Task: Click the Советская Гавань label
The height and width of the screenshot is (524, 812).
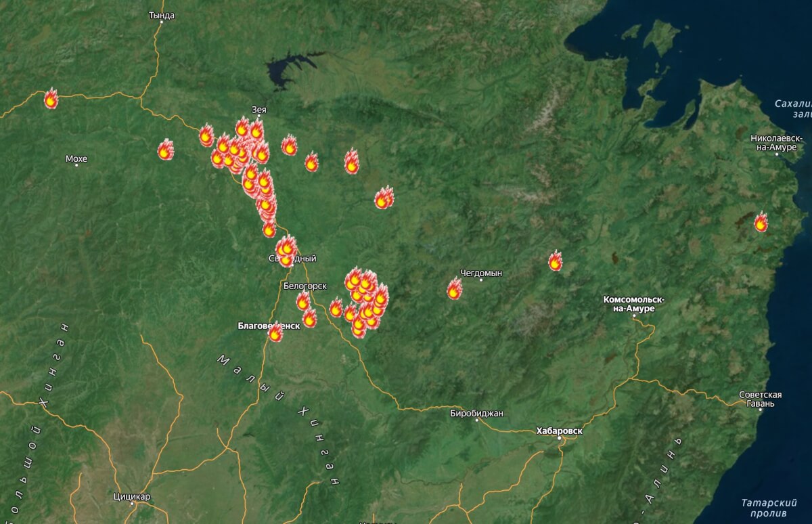Action: [761, 399]
